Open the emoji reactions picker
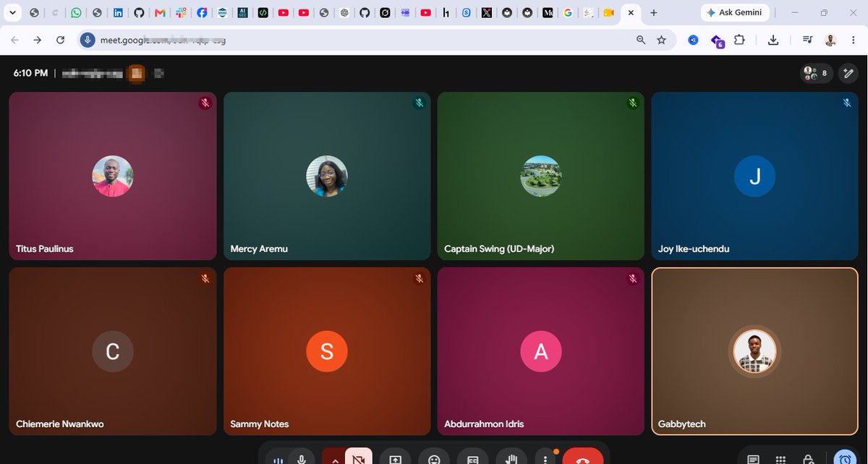 [434, 459]
